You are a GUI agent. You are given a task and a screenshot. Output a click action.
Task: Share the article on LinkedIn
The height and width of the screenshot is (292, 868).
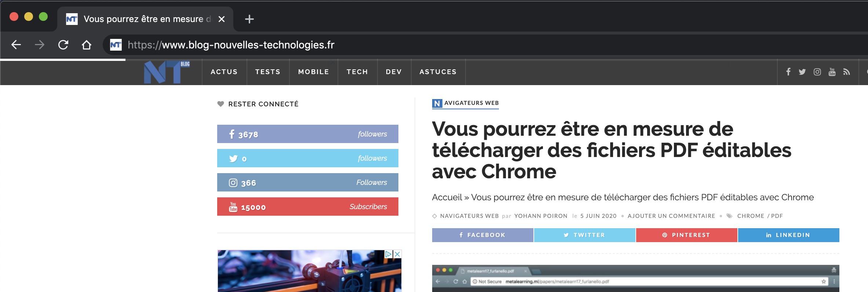[x=789, y=235]
